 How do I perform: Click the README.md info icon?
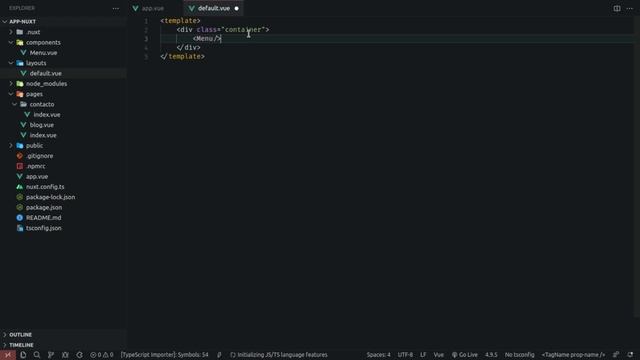(x=20, y=218)
